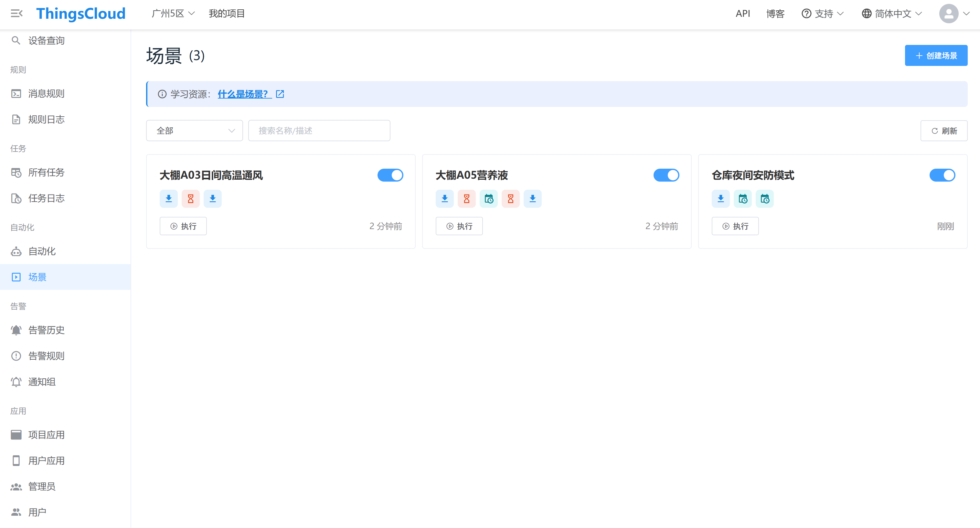The image size is (980, 528).
Task: Open 告警历史 from the sidebar menu
Action: pos(47,330)
